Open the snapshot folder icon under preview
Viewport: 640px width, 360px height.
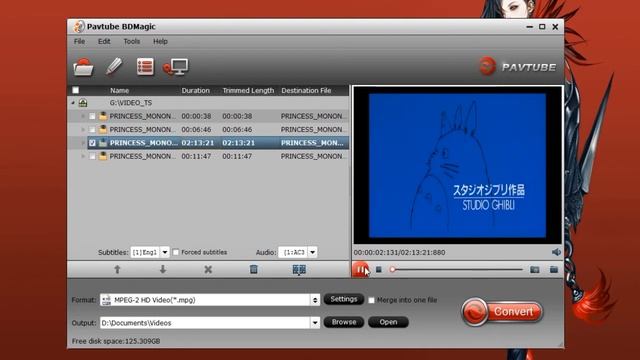(x=554, y=269)
